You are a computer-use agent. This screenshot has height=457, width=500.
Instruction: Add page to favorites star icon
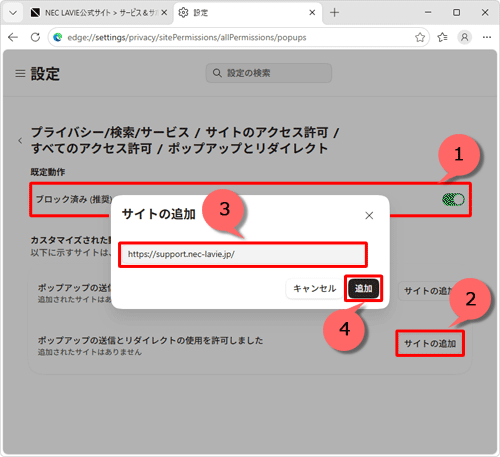point(420,37)
